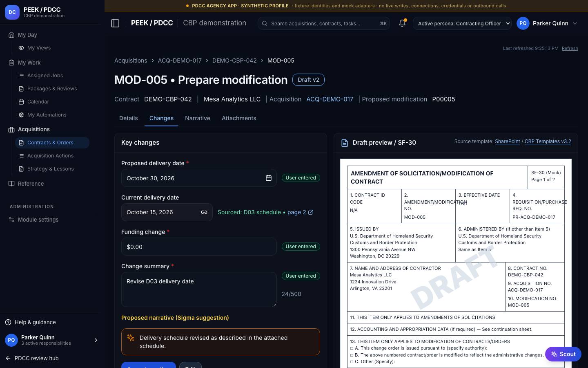Click the Acquisition Actions list icon
The image size is (588, 368).
pyautogui.click(x=21, y=156)
